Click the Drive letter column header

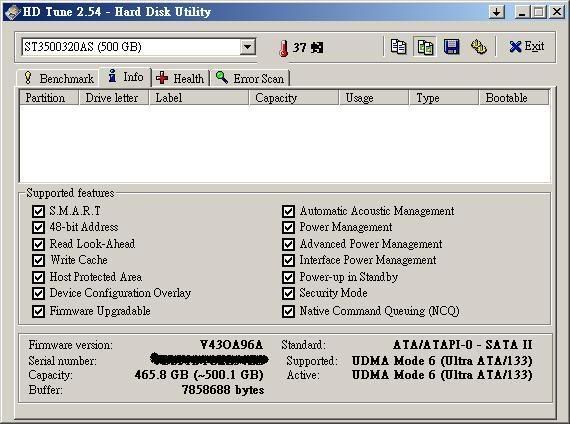[114, 98]
